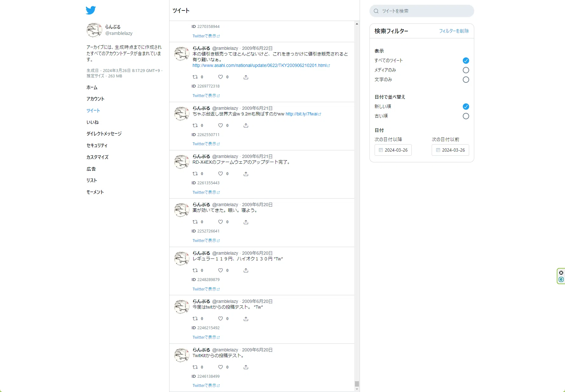This screenshot has height=392, width=565.
Task: Share the RD-X4EX firmware update tweet
Action: point(246,174)
